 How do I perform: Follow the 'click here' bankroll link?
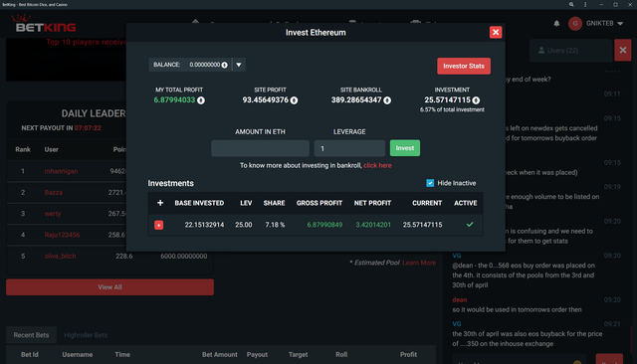coord(377,165)
